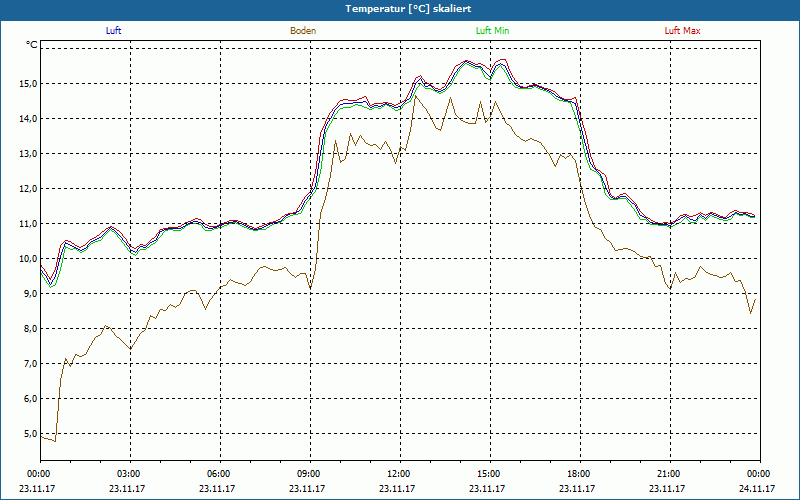Click the '7,0' y-axis label
The width and height of the screenshot is (800, 500).
(31, 363)
